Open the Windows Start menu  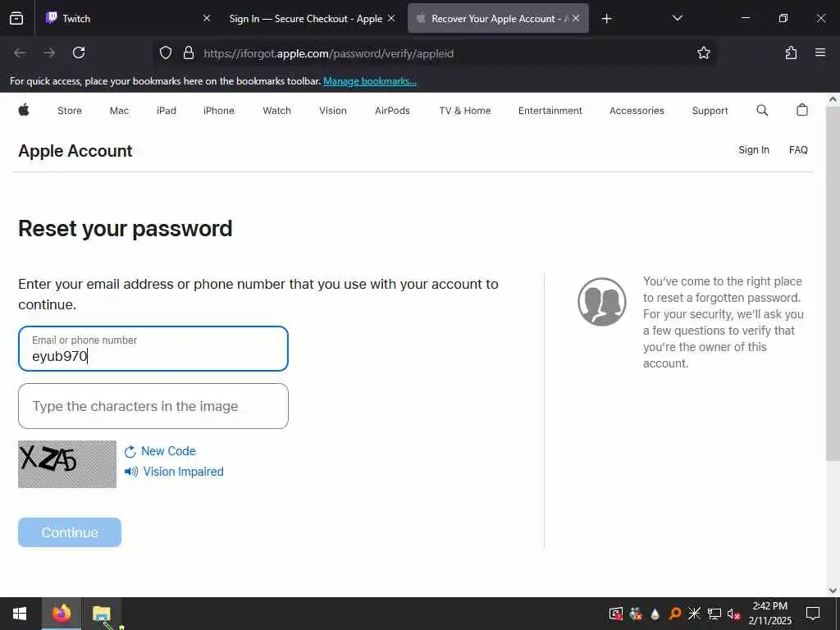[x=20, y=614]
